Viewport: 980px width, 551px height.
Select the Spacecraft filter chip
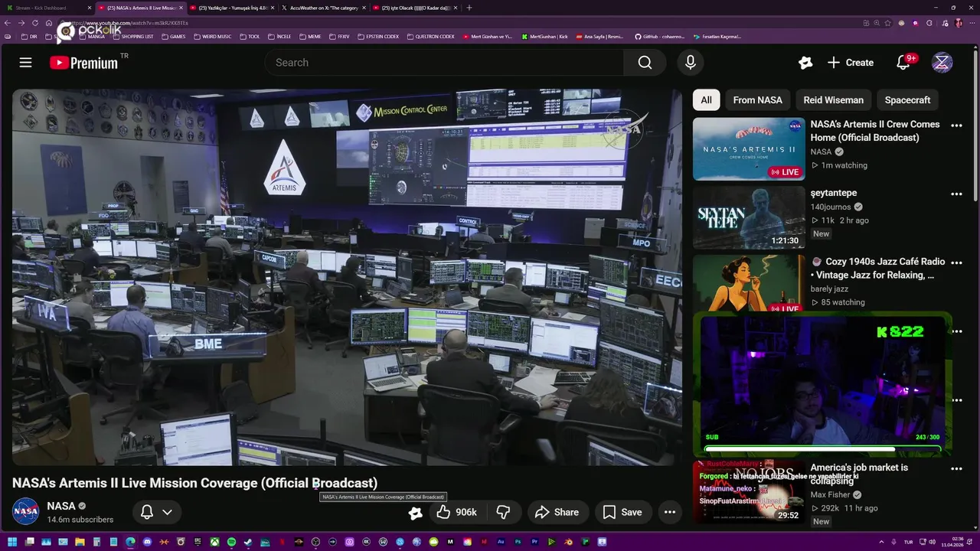click(x=907, y=100)
